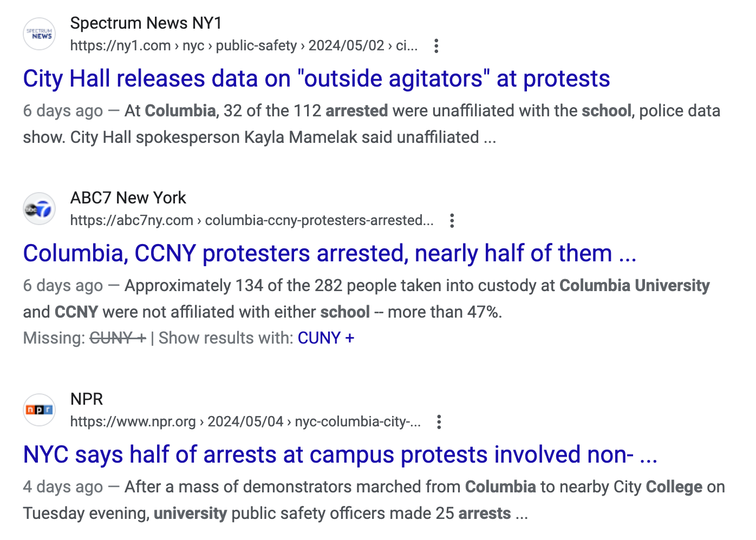Click the NPR logo icon
Viewport: 756px width, 540px height.
tap(40, 410)
